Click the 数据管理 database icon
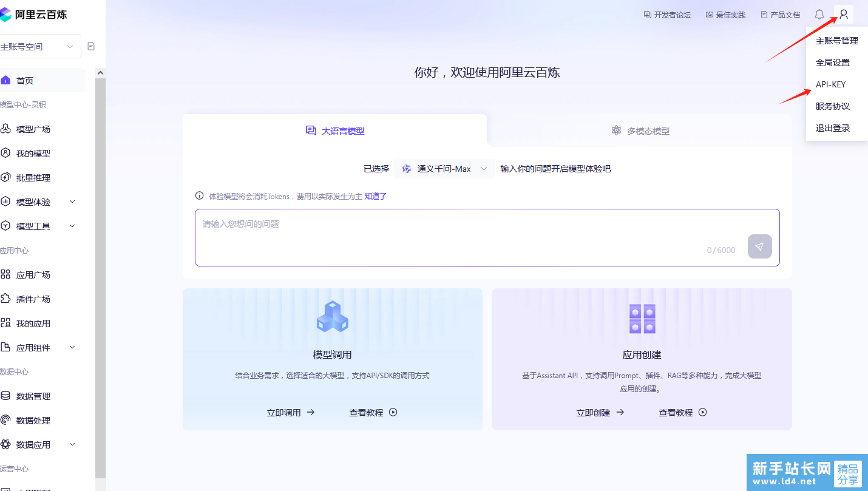This screenshot has height=491, width=868. click(x=5, y=396)
